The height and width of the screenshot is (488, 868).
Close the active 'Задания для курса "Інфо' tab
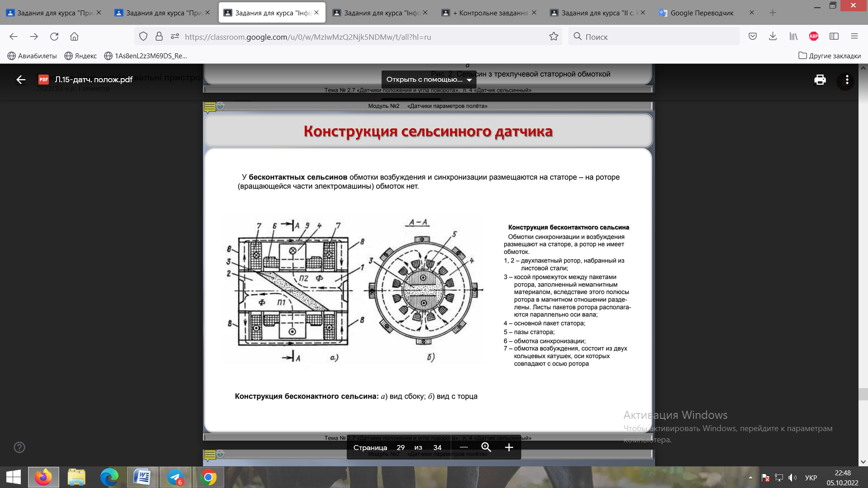tap(316, 13)
